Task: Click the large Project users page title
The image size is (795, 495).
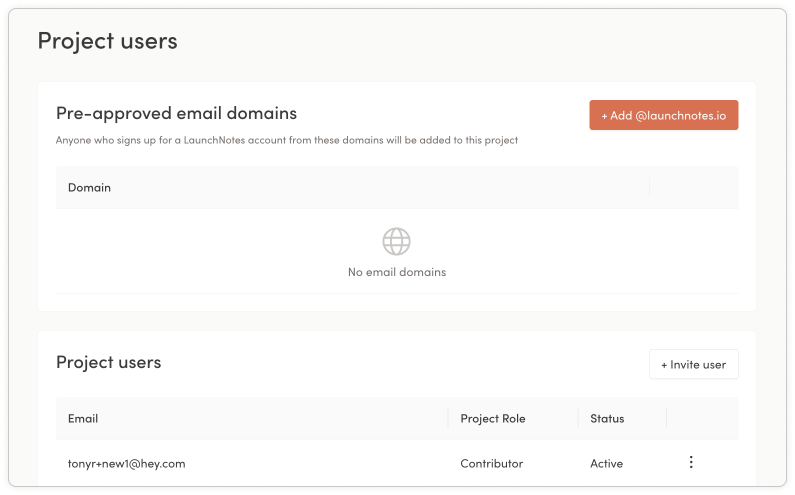Action: 107,41
